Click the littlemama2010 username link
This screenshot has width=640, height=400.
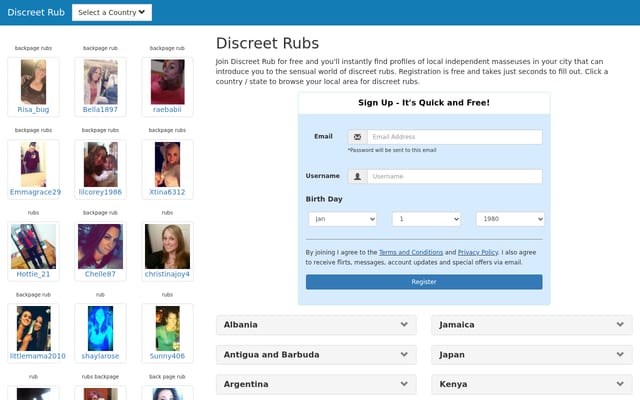point(38,356)
